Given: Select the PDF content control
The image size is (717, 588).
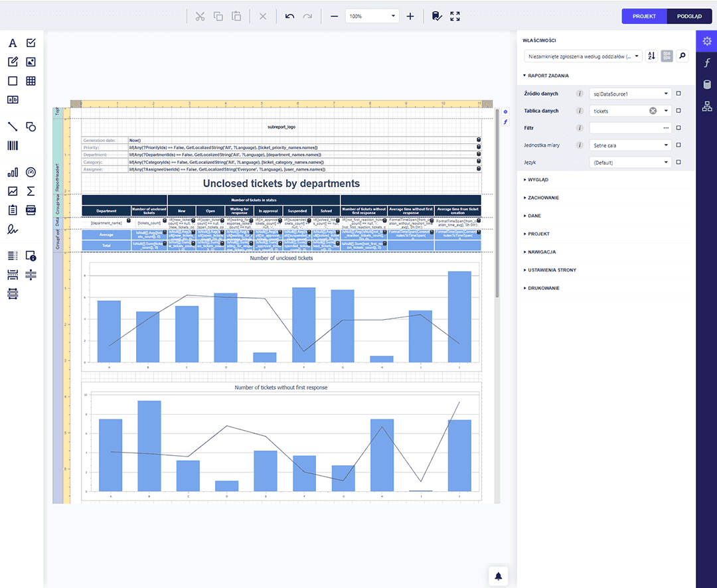Looking at the screenshot, I should pos(31,210).
